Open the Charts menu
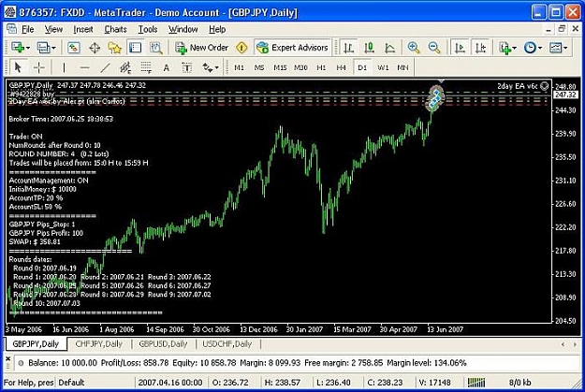585x392 pixels. point(115,29)
